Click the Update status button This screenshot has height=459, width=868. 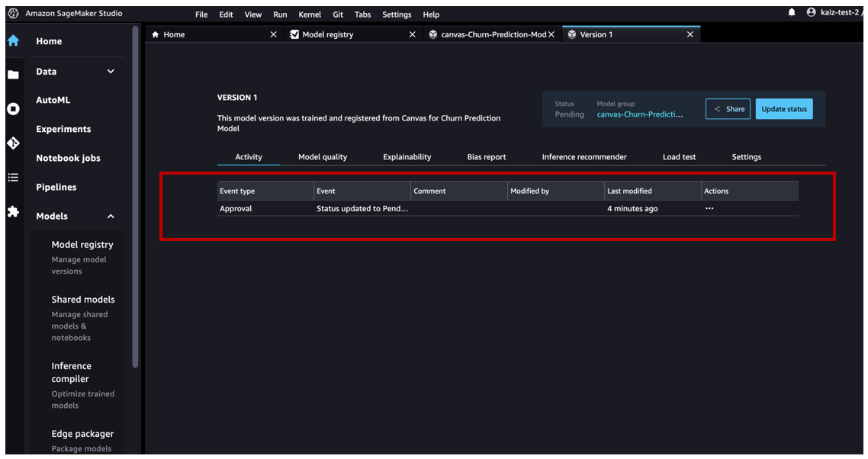coord(784,109)
